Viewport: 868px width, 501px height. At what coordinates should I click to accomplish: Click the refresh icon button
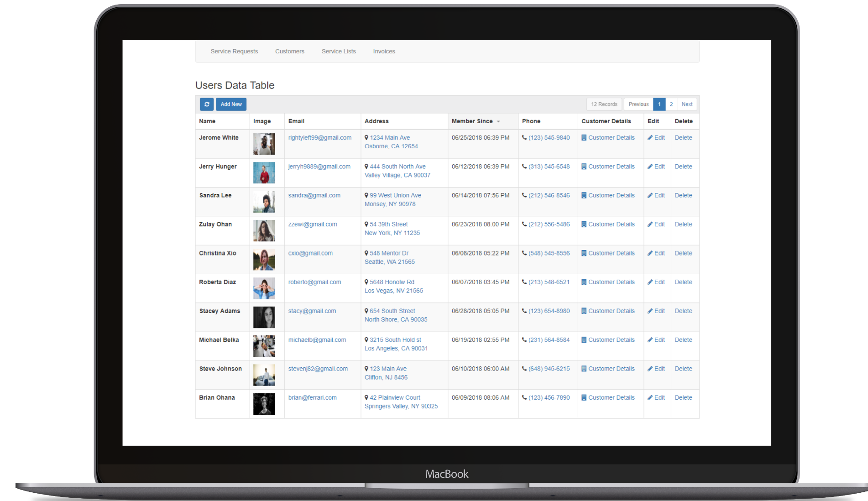pos(206,104)
